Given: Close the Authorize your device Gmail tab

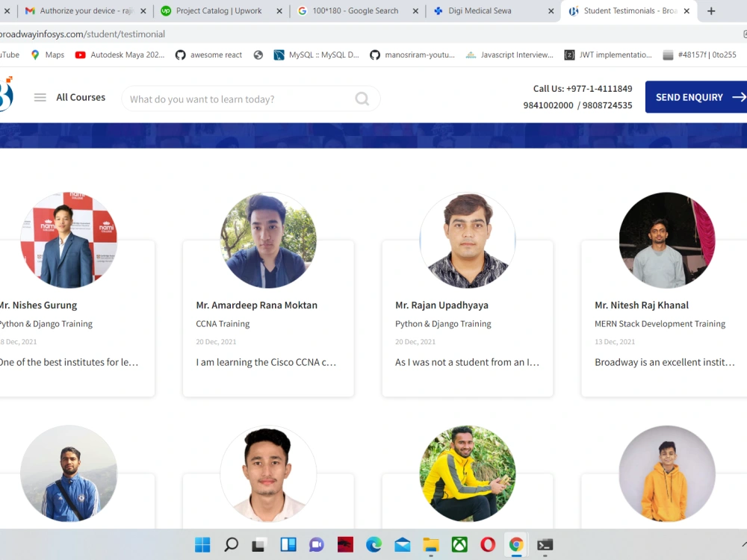Looking at the screenshot, I should point(143,11).
